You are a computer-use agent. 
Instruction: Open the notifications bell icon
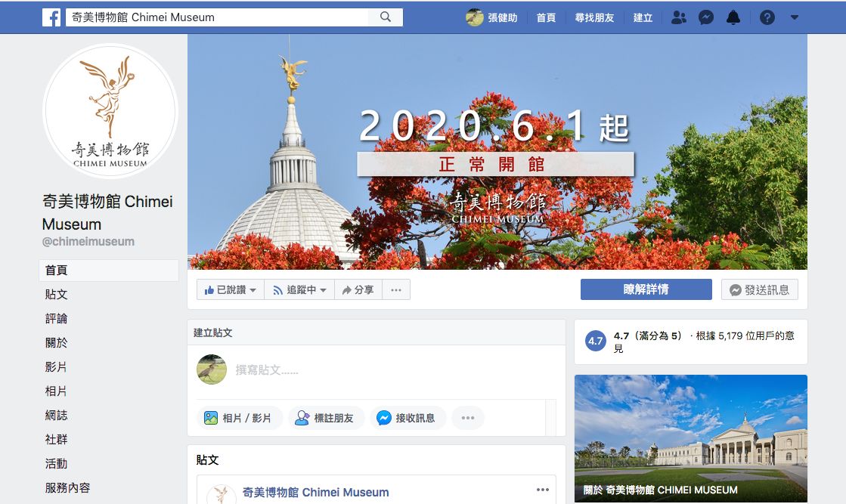733,18
